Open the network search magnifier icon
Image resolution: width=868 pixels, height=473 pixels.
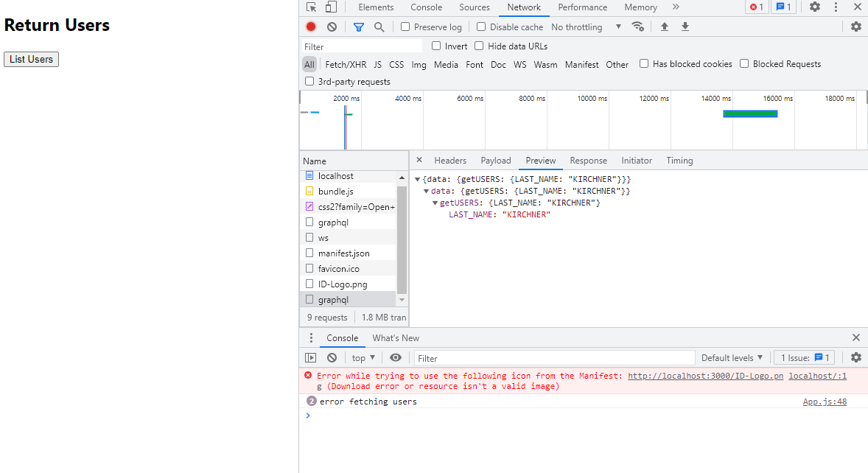[x=379, y=27]
